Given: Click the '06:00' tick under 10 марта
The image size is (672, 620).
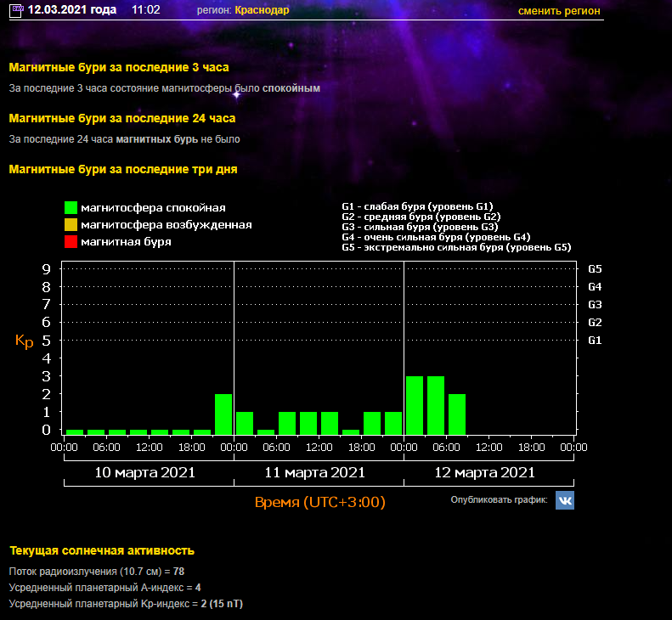Looking at the screenshot, I should click(x=106, y=448).
